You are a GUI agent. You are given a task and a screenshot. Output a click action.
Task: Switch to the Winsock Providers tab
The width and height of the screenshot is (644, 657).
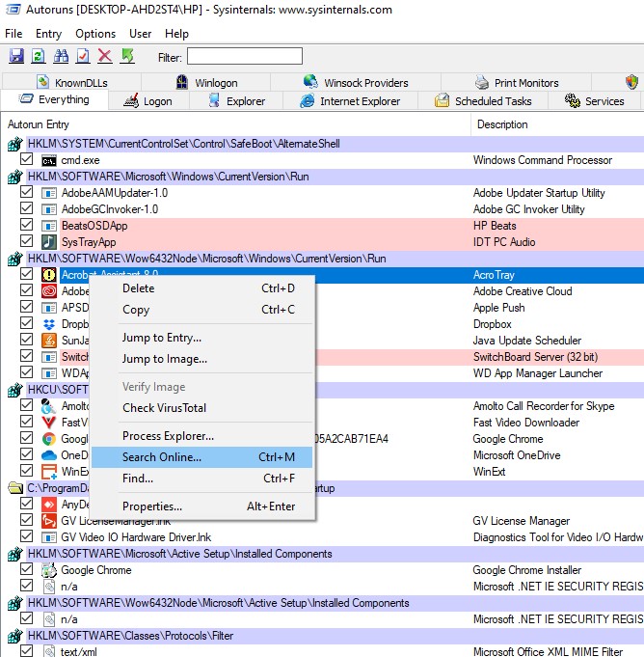(x=356, y=83)
